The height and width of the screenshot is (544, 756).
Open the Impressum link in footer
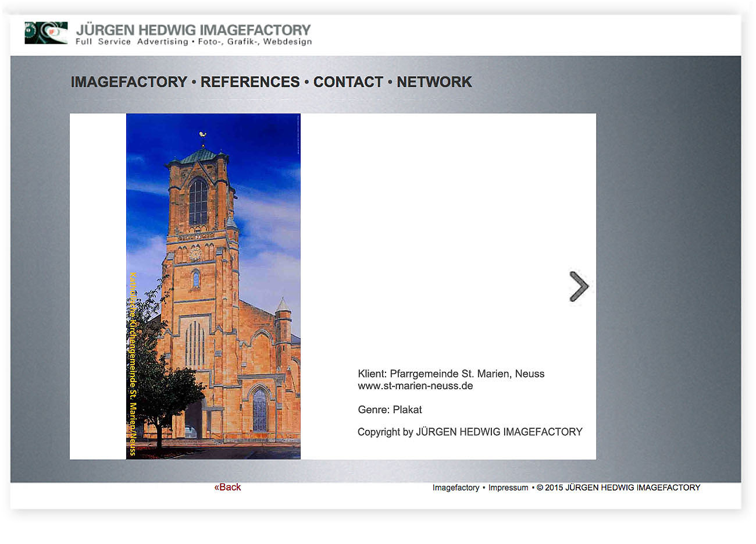[x=508, y=488]
